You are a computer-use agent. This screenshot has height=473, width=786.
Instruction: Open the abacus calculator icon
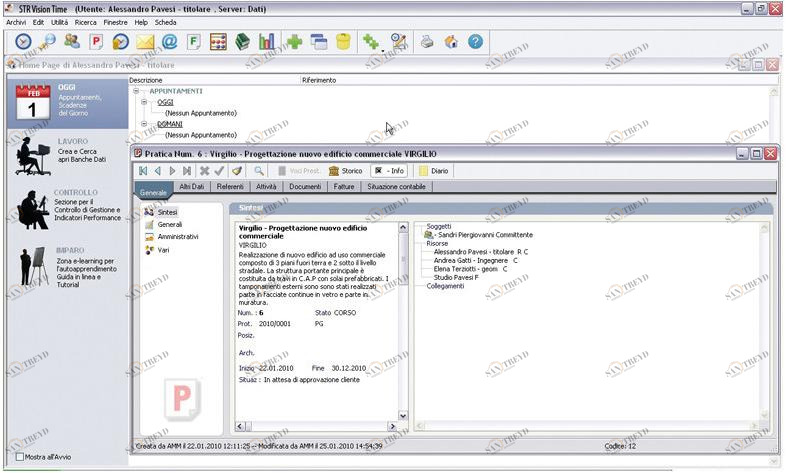218,42
